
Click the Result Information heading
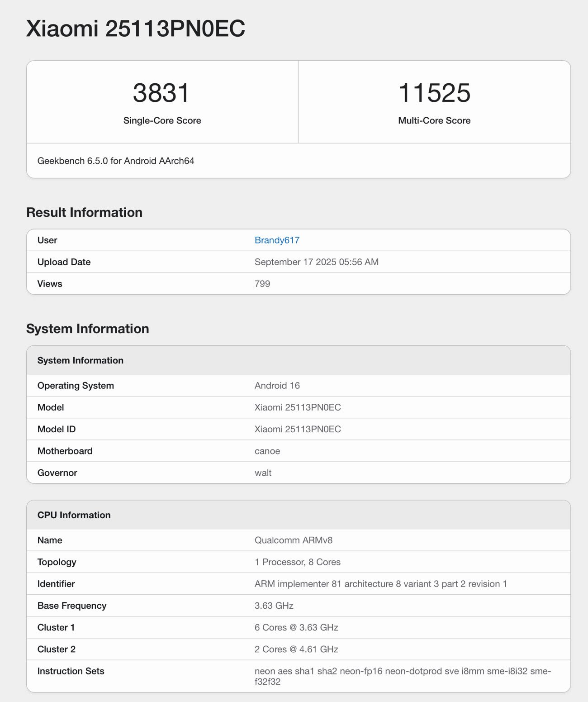coord(84,212)
